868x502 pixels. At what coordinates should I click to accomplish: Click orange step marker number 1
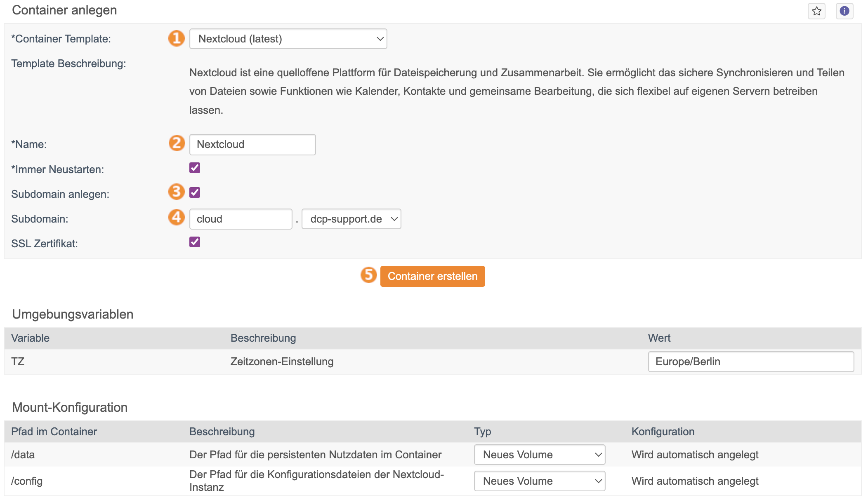177,38
